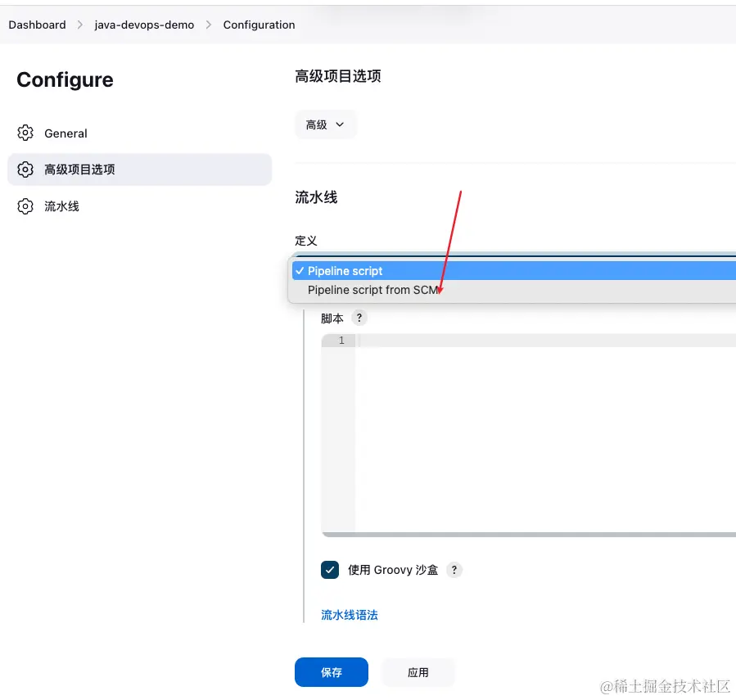
Task: Jump to 流水线 sidebar section
Action: (x=139, y=206)
